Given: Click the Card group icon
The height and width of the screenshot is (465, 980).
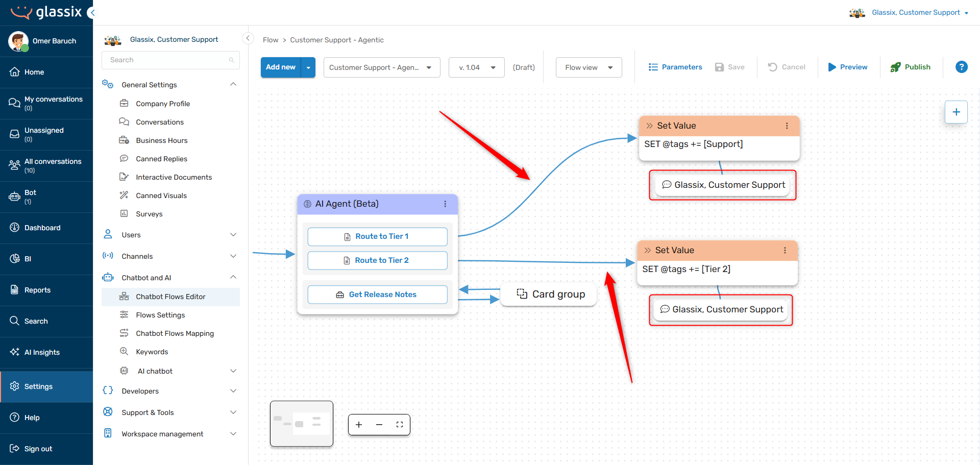Looking at the screenshot, I should point(522,293).
